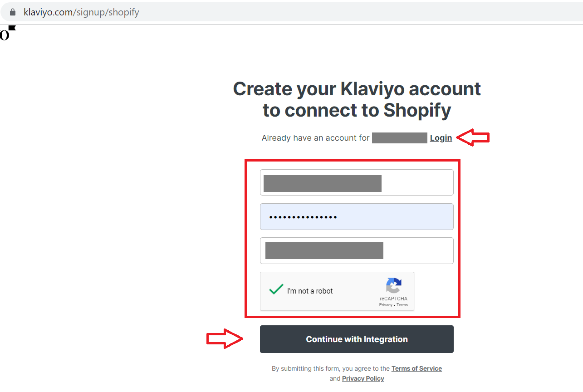Open the Terms of Service link
583x392 pixels.
(x=416, y=368)
